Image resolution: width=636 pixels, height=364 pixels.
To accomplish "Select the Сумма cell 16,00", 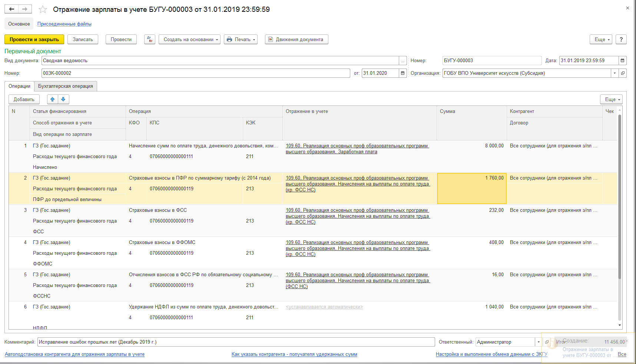I will tap(472, 285).
